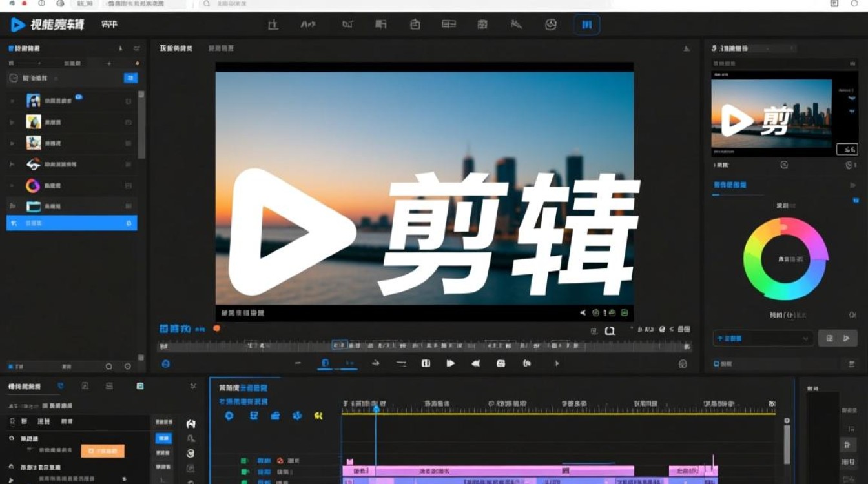Screen dimensions: 868x484
Task: Expand the arrow beside the folder icon row
Action: tap(12, 207)
